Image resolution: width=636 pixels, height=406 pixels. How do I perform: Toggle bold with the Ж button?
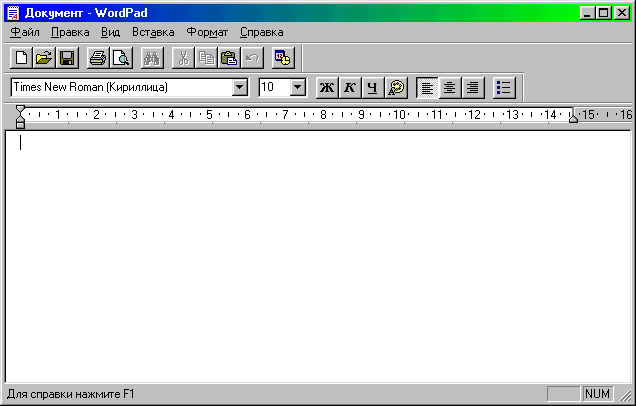tap(327, 87)
